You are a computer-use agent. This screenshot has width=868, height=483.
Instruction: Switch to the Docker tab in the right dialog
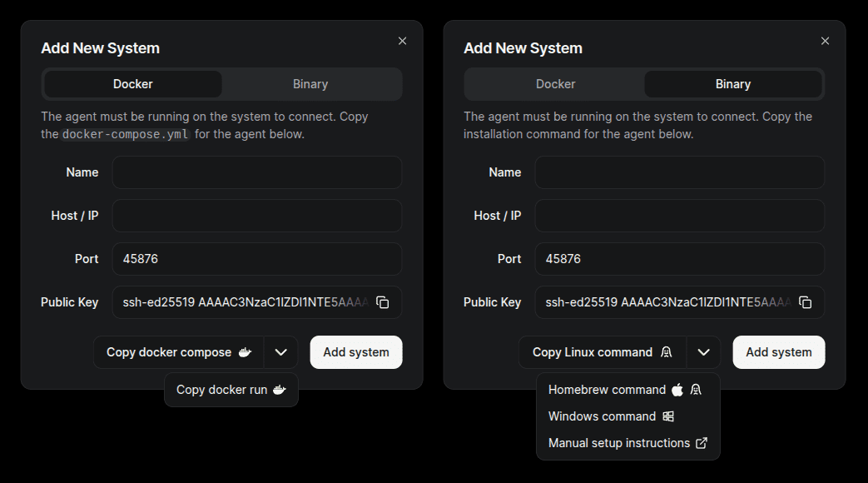tap(555, 84)
